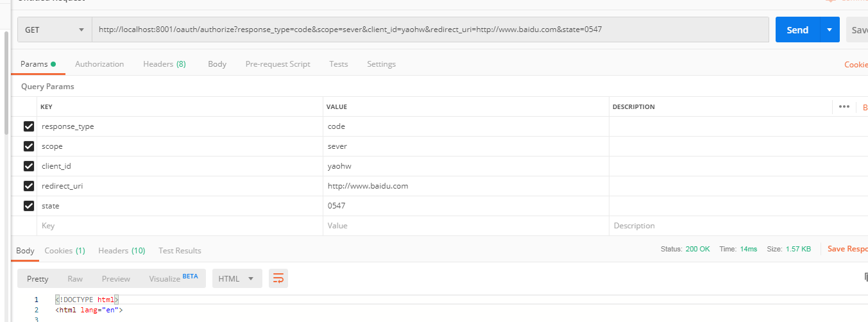Uncheck the scope parameter checkbox
Image resolution: width=868 pixels, height=322 pixels.
tap(28, 146)
